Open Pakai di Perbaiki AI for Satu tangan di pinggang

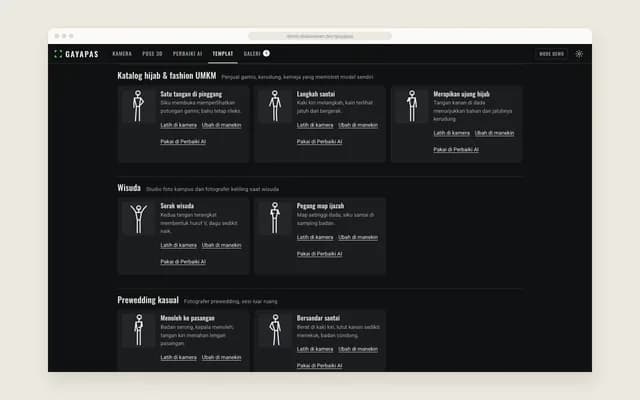click(183, 142)
